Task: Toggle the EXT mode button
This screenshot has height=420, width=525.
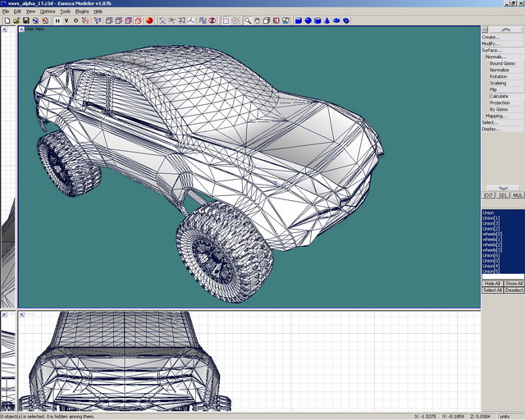Action: coord(488,195)
